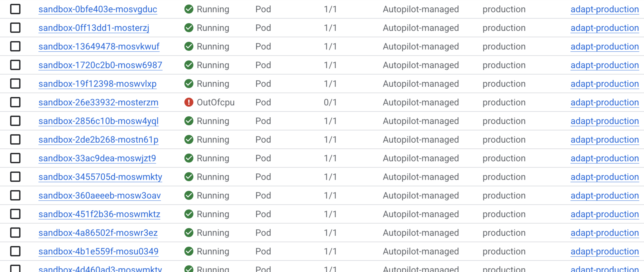Go to sandbox-19f12398-moswvlxp pod page
Screen dimensions: 644x272
(x=97, y=84)
